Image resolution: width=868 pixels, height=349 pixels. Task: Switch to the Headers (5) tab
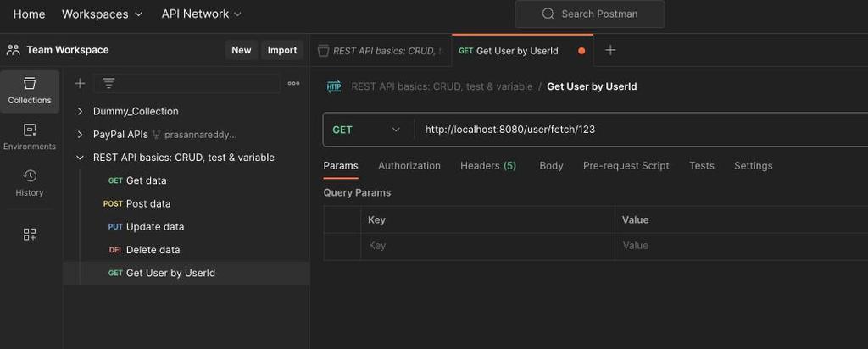[488, 165]
